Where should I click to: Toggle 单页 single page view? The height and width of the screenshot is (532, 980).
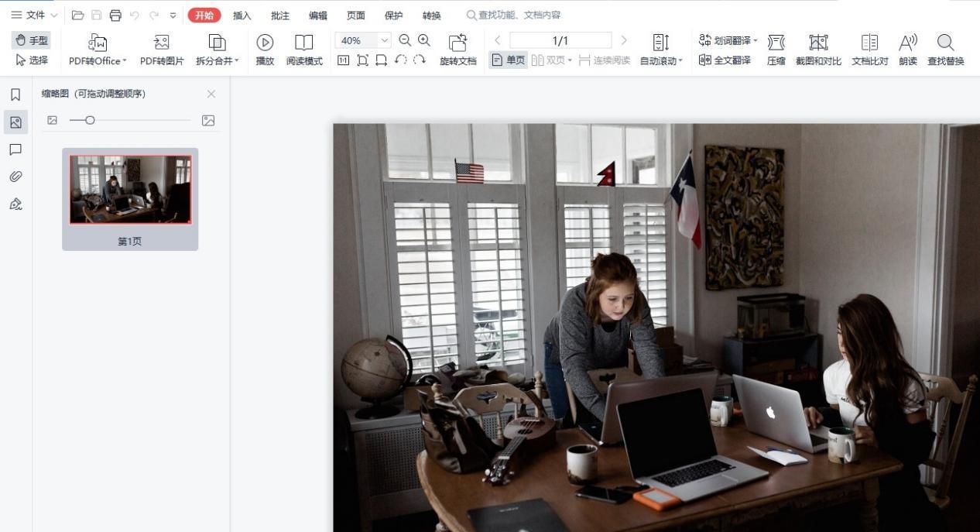[509, 60]
